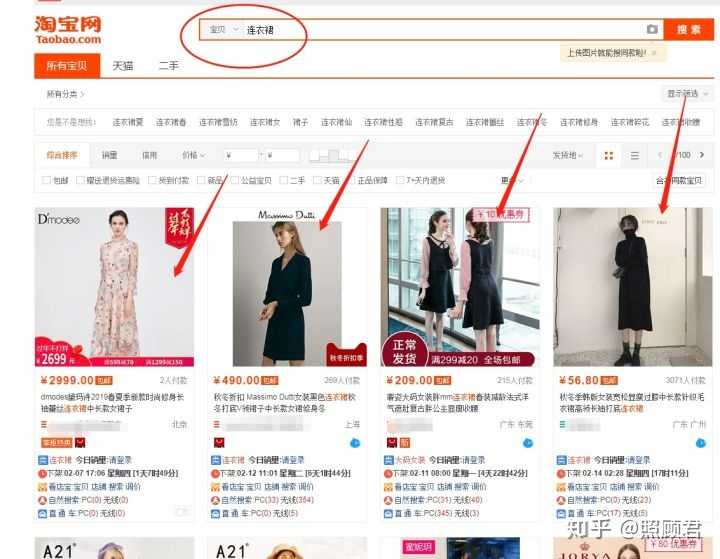Tick the 新品 checkbox
This screenshot has height=559, width=720.
pyautogui.click(x=201, y=180)
